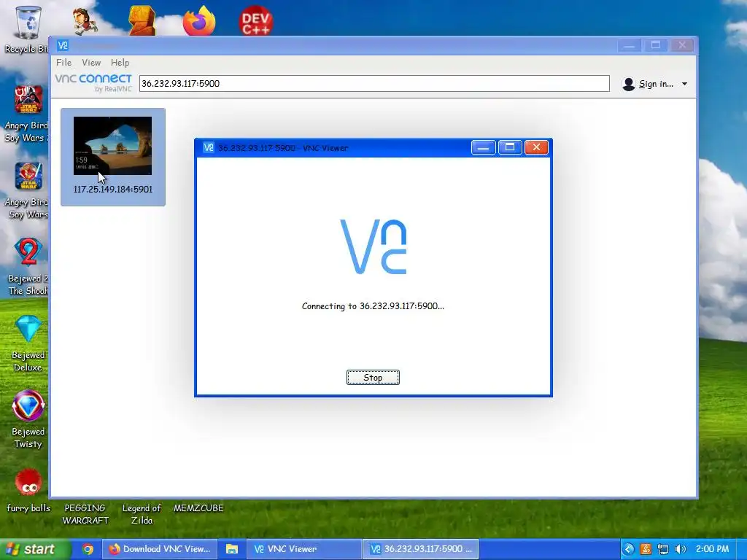
Task: Switch to VNC Viewer taskbar item
Action: coord(304,549)
